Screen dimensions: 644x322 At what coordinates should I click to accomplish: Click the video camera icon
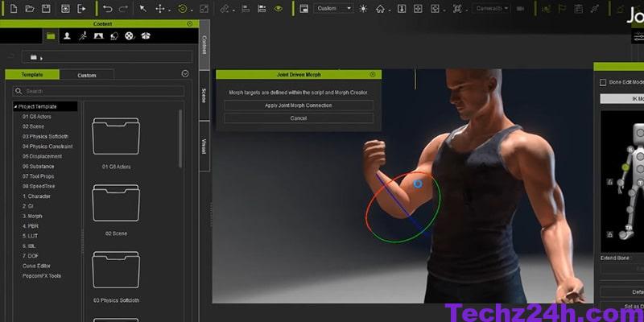521,9
